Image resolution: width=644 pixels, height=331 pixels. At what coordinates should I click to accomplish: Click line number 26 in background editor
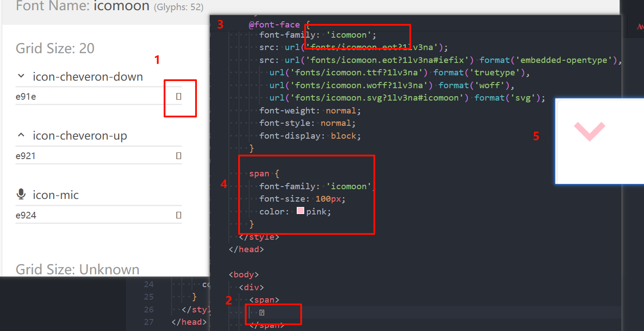click(149, 309)
